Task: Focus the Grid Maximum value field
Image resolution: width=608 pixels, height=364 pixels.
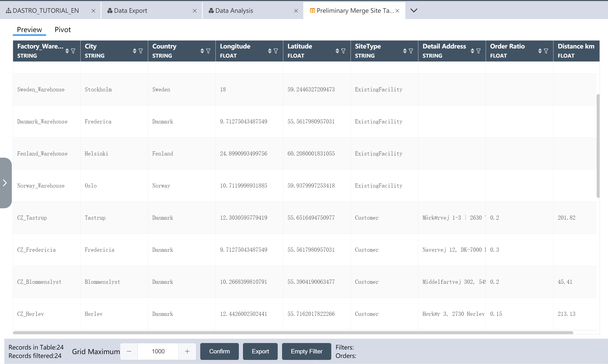Action: click(158, 351)
